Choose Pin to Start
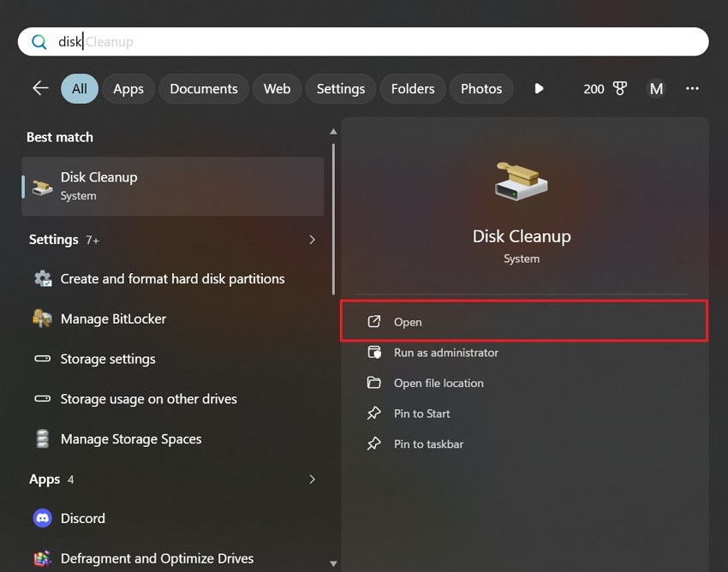The width and height of the screenshot is (728, 572). [523, 414]
